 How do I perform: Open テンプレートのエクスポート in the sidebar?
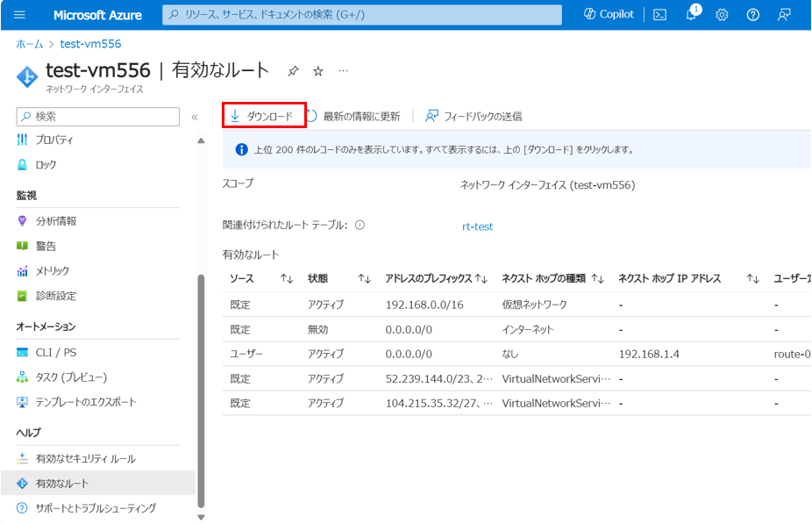tap(86, 402)
